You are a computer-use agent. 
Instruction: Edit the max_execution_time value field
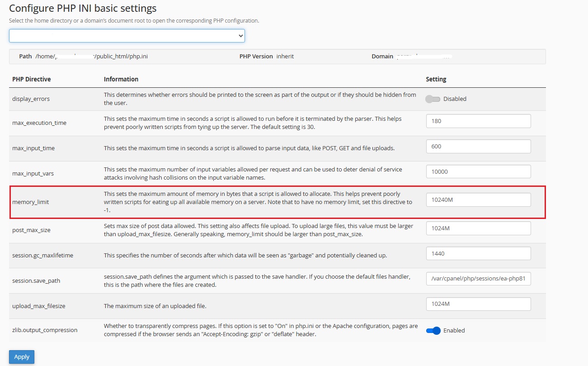point(479,121)
